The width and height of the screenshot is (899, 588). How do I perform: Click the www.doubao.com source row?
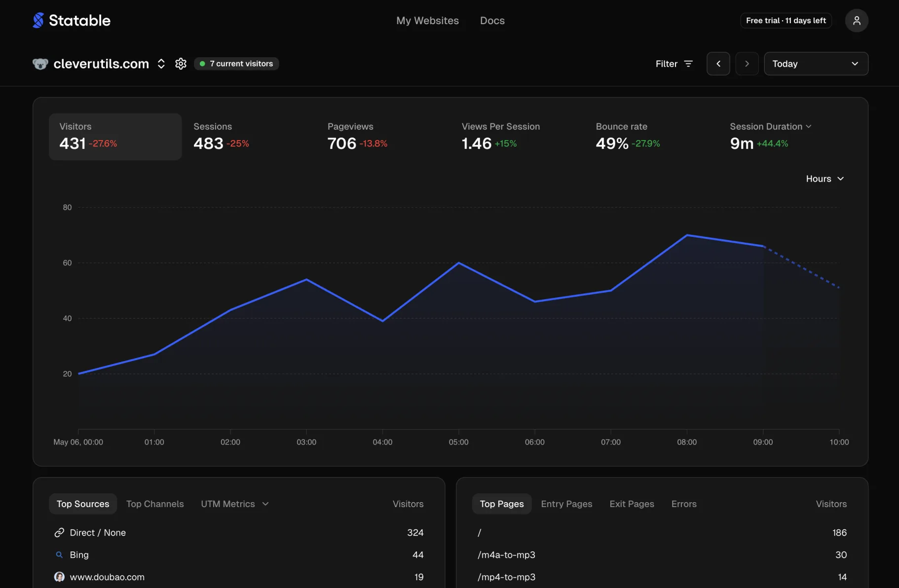pos(239,577)
